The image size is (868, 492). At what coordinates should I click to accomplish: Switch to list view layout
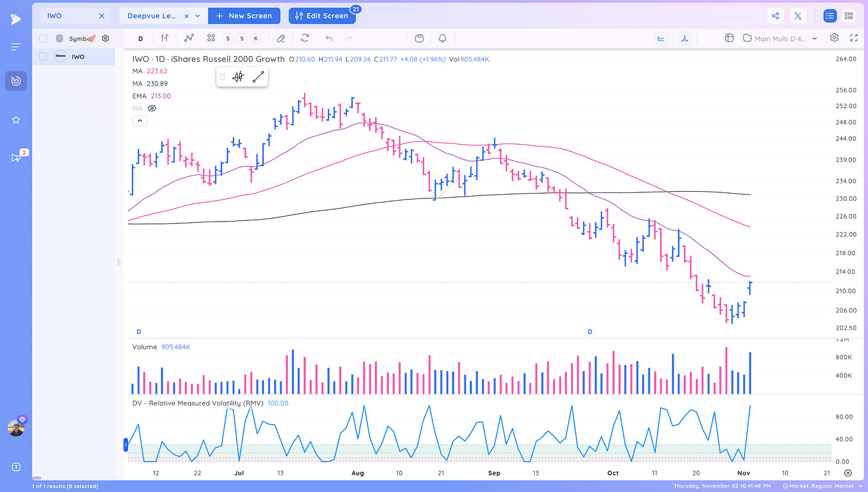(x=830, y=16)
